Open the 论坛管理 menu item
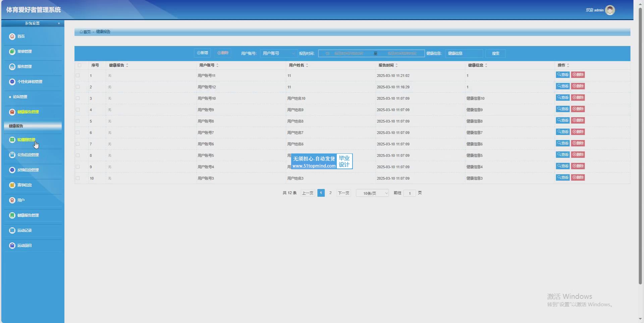 click(20, 97)
